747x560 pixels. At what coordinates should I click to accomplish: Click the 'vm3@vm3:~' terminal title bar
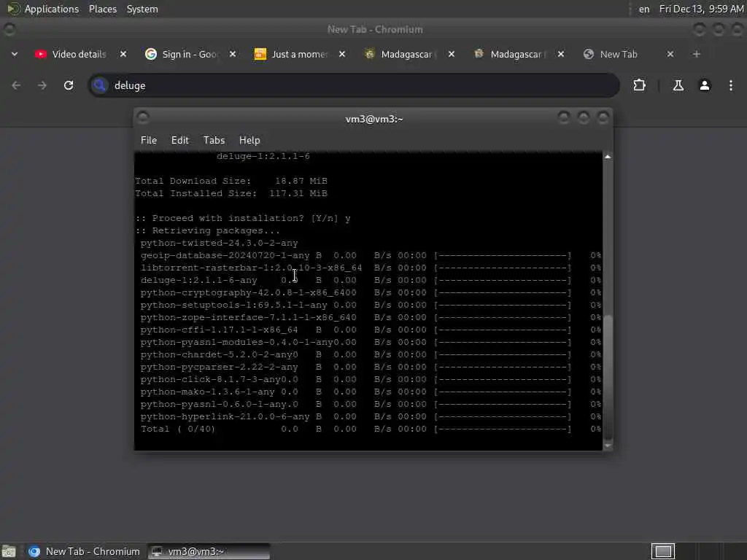coord(374,119)
